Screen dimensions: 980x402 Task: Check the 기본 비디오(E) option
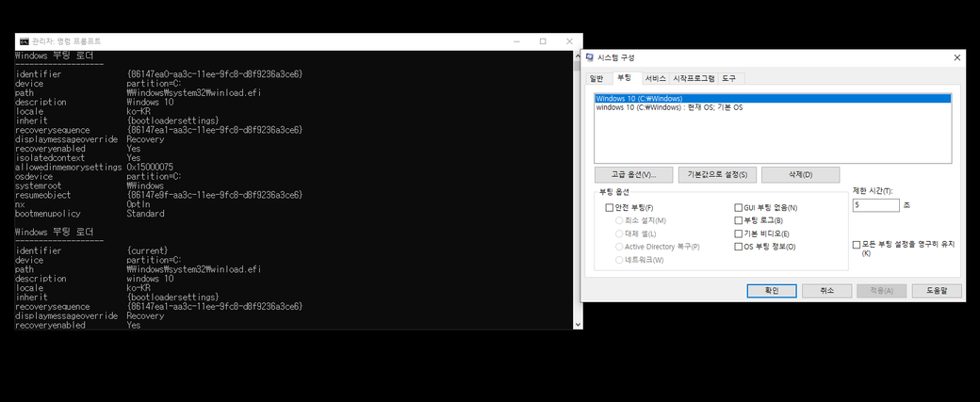[x=738, y=233]
